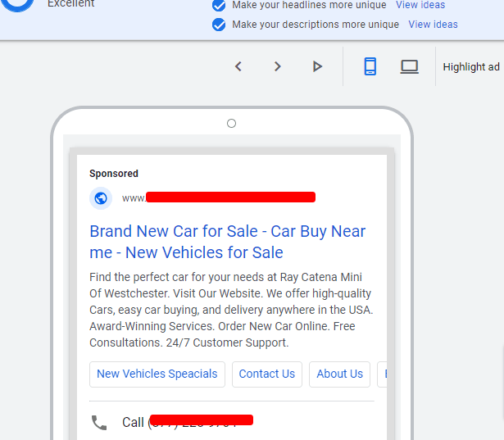Screen dimensions: 504x440
Task: Switch to mobile phone preview
Action: pyautogui.click(x=370, y=66)
